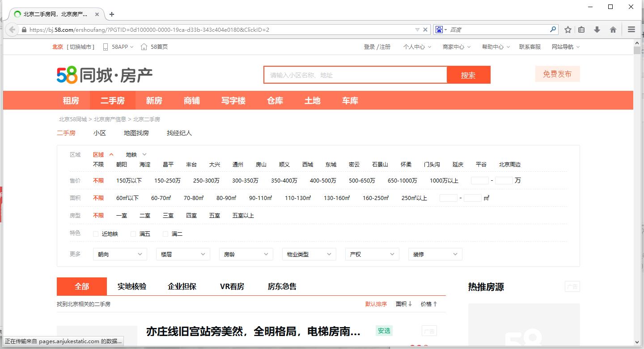Open the downloads arrow icon

pos(597,30)
